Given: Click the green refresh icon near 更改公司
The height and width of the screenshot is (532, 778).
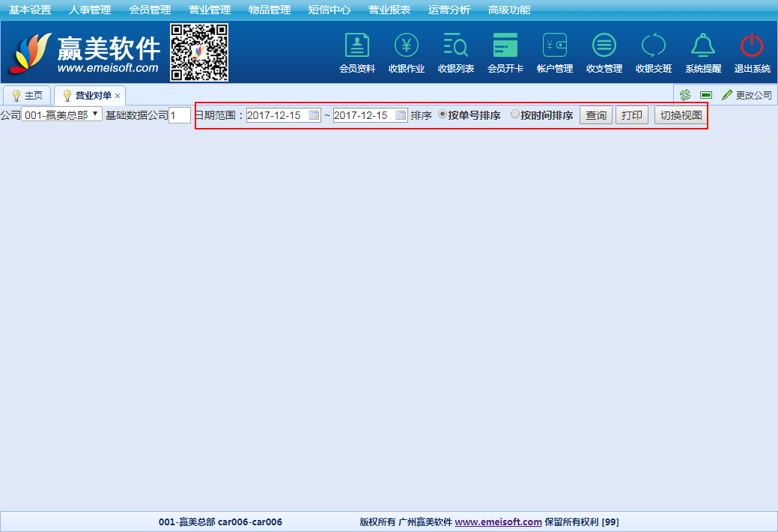Looking at the screenshot, I should point(684,94).
